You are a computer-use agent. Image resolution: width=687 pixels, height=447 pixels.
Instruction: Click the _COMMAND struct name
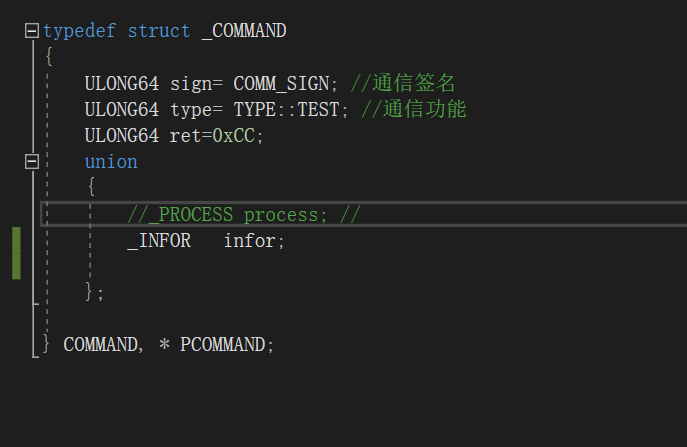coord(243,31)
